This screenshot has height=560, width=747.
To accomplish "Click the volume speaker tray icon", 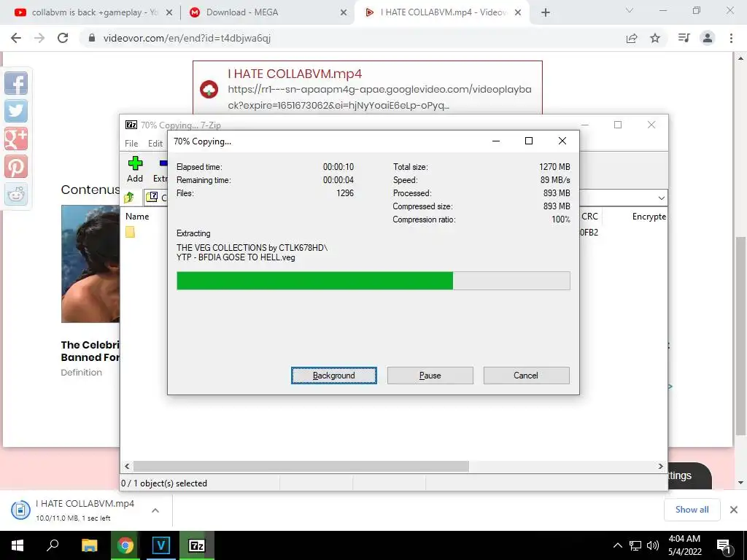I will [653, 545].
